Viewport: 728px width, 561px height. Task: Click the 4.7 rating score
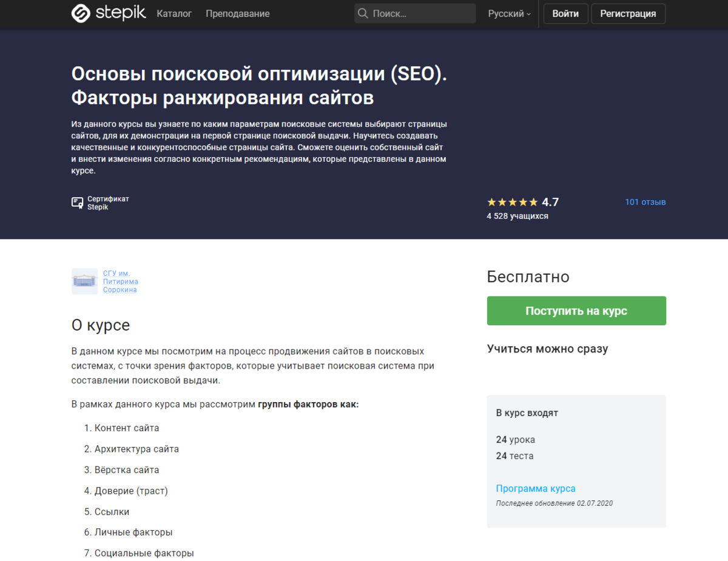click(550, 202)
